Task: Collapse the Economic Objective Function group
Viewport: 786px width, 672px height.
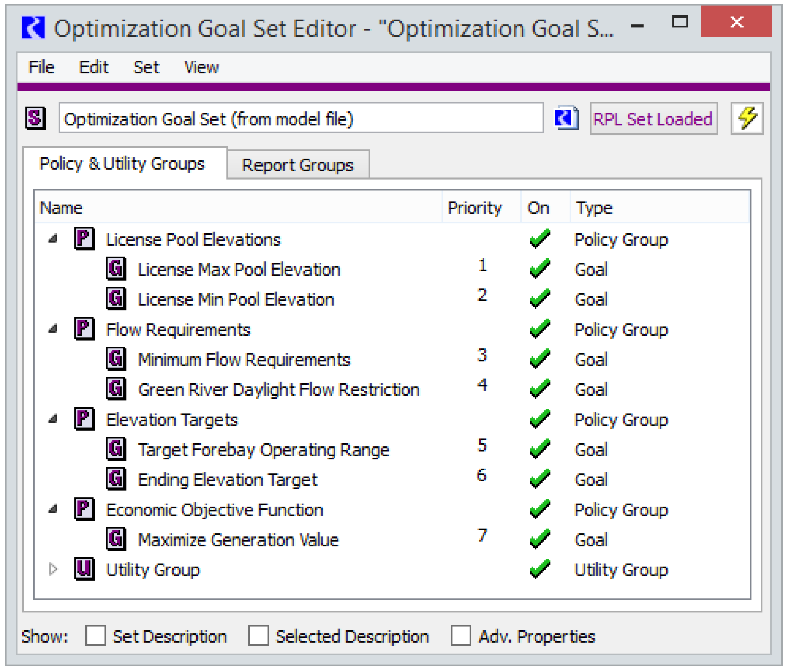Action: tap(53, 509)
